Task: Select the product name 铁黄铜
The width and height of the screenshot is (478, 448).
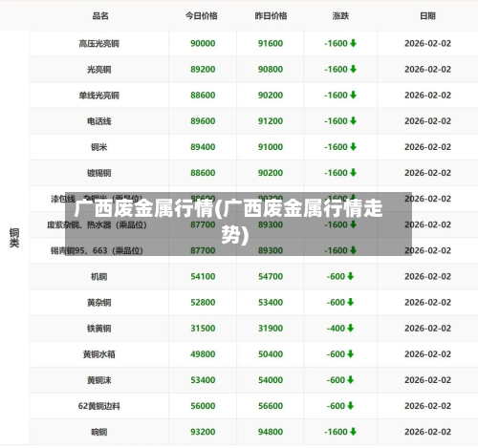Action: tap(99, 329)
